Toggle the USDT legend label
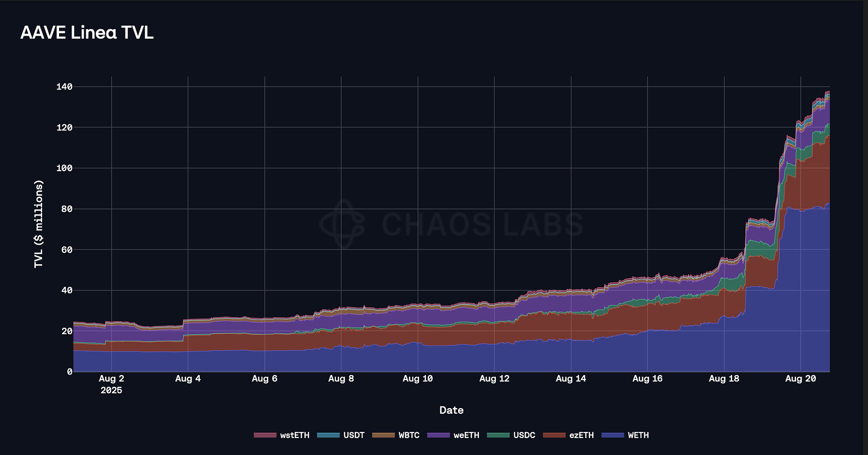This screenshot has width=868, height=455. [x=354, y=435]
